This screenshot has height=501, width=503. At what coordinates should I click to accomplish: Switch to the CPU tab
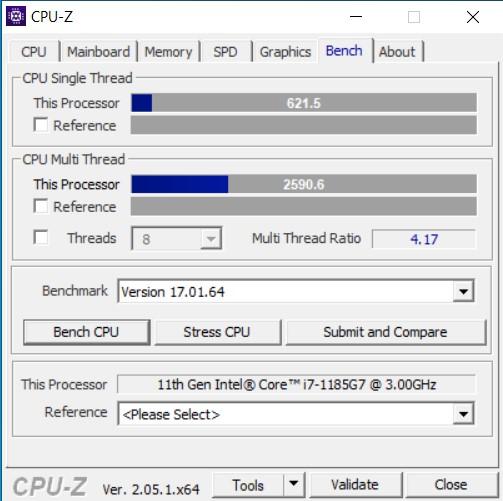(34, 52)
